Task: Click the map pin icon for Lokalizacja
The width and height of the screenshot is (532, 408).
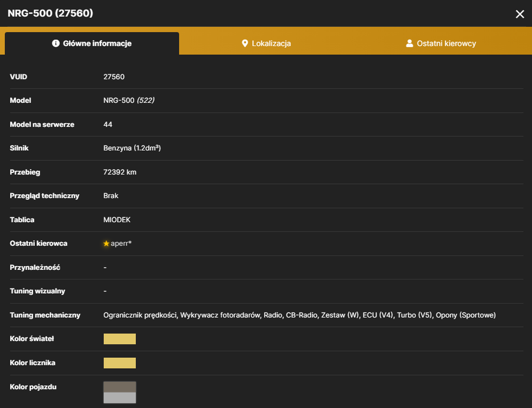Action: tap(245, 43)
